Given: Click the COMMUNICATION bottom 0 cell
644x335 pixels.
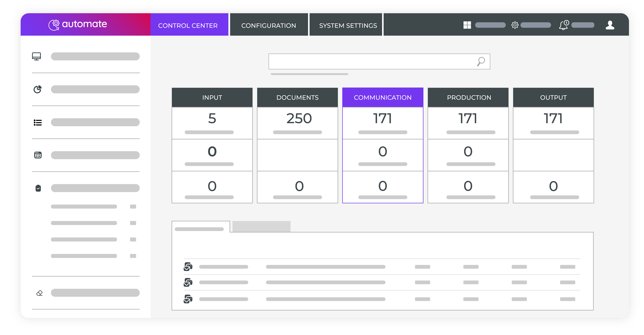Looking at the screenshot, I should pyautogui.click(x=383, y=187).
